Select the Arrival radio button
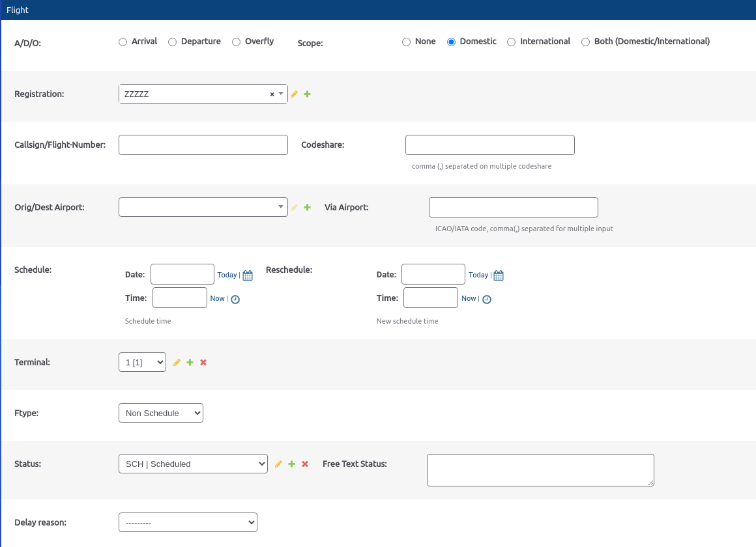The image size is (756, 547). pyautogui.click(x=123, y=42)
